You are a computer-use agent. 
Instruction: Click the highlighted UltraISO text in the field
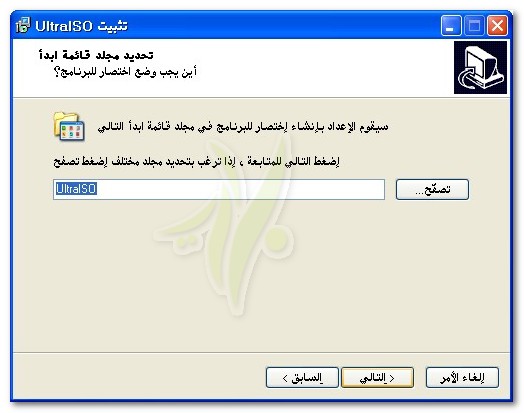pos(76,189)
